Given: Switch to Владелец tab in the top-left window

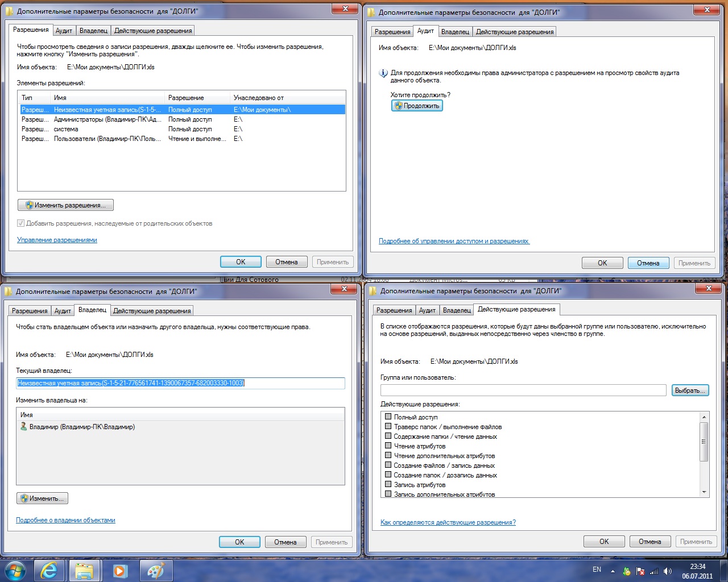Looking at the screenshot, I should (93, 31).
